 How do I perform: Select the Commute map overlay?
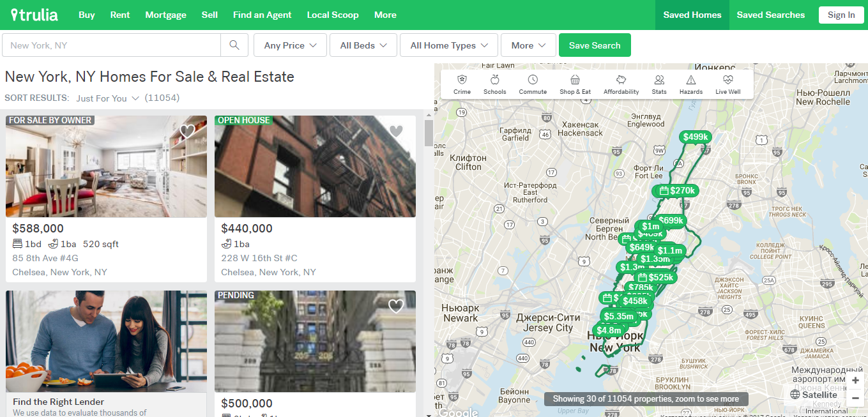point(533,84)
